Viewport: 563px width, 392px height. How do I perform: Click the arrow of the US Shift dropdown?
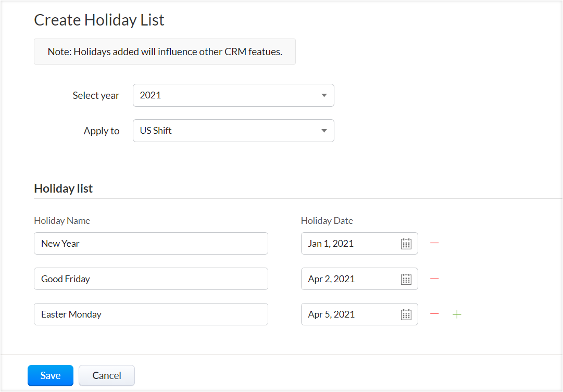point(324,131)
